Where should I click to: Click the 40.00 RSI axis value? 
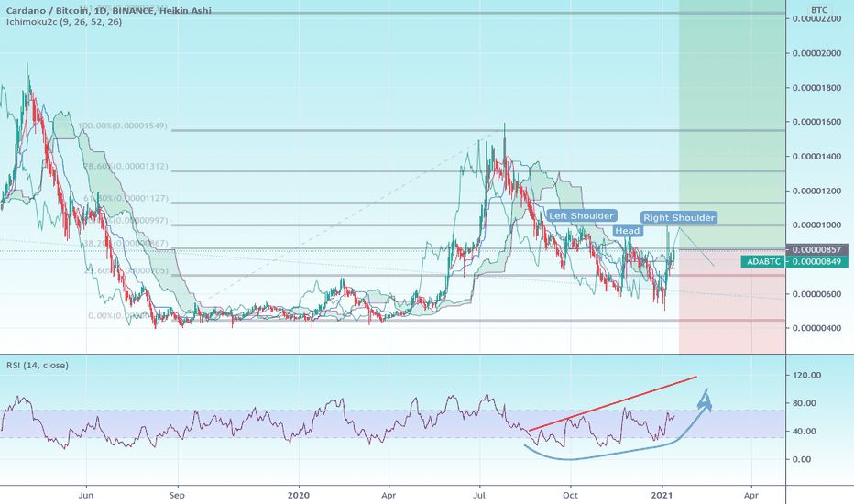coord(805,431)
